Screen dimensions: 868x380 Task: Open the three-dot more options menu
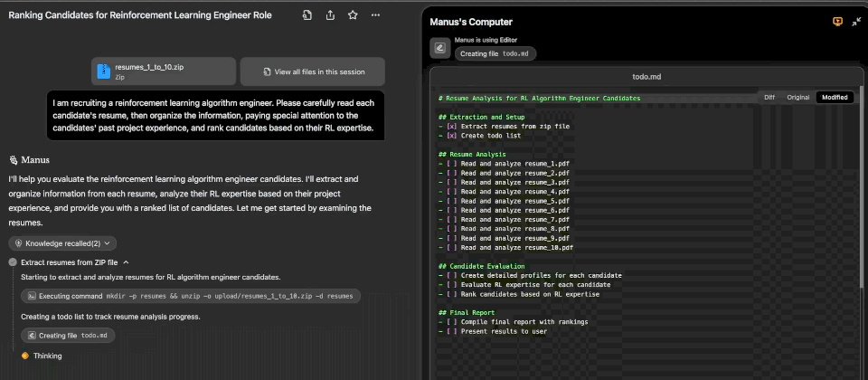376,15
